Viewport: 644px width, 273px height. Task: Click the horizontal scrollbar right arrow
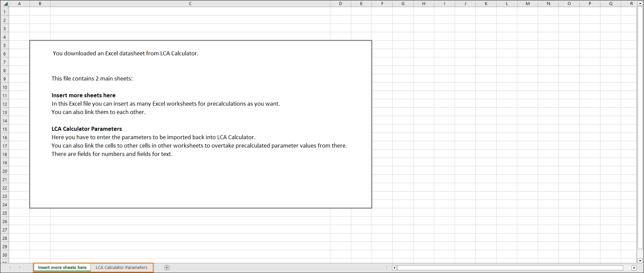634,268
